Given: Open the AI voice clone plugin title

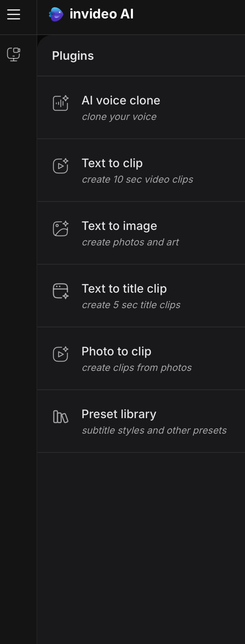Looking at the screenshot, I should coord(121,100).
